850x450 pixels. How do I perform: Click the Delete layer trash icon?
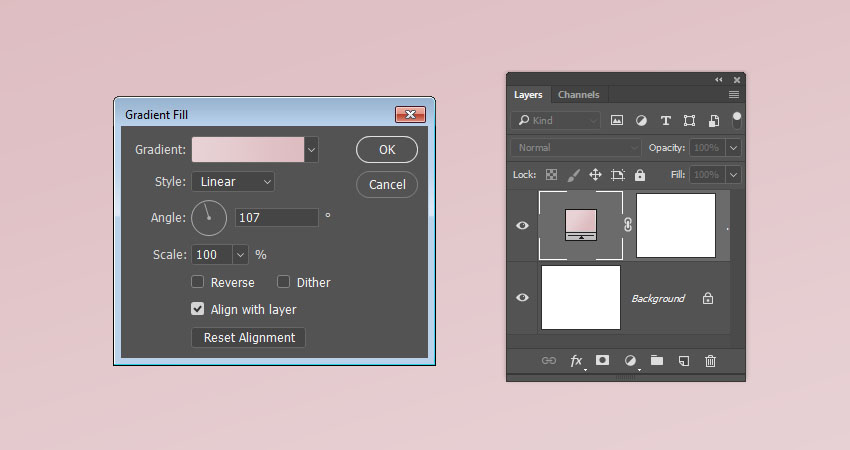(x=710, y=361)
